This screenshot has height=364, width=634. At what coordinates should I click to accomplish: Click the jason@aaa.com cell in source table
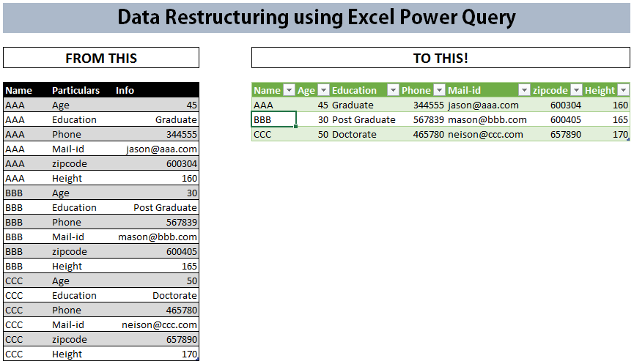pos(161,149)
